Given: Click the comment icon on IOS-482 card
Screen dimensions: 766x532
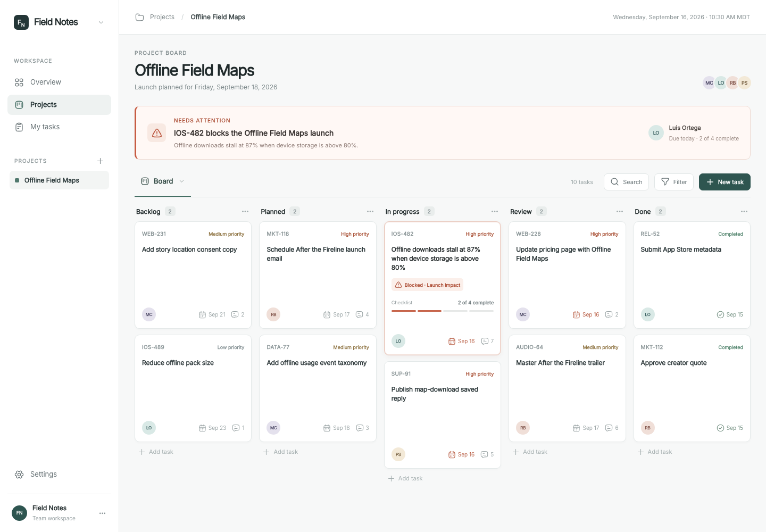Looking at the screenshot, I should (x=485, y=342).
